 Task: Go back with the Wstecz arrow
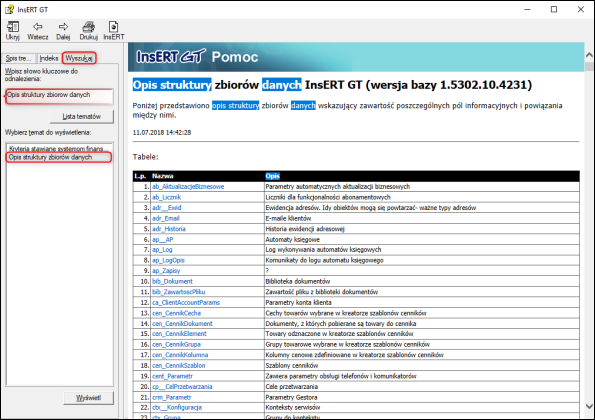38,30
